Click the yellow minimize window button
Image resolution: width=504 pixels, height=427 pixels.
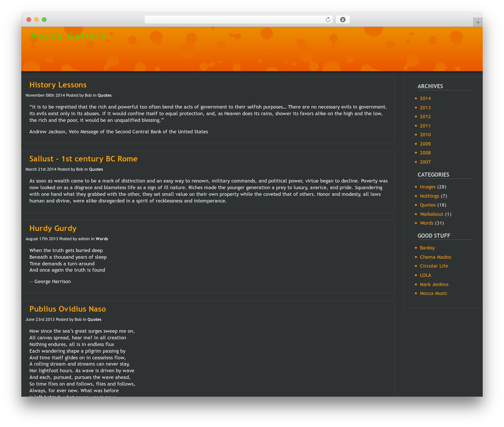(x=37, y=20)
